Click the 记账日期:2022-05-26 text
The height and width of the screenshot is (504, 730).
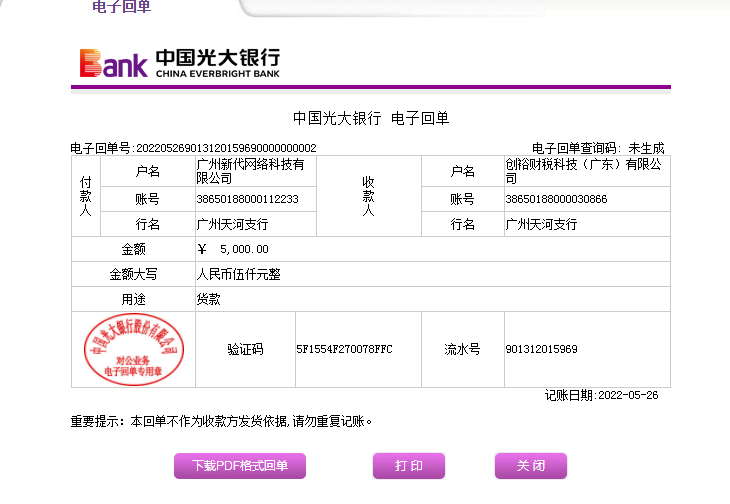coord(602,395)
